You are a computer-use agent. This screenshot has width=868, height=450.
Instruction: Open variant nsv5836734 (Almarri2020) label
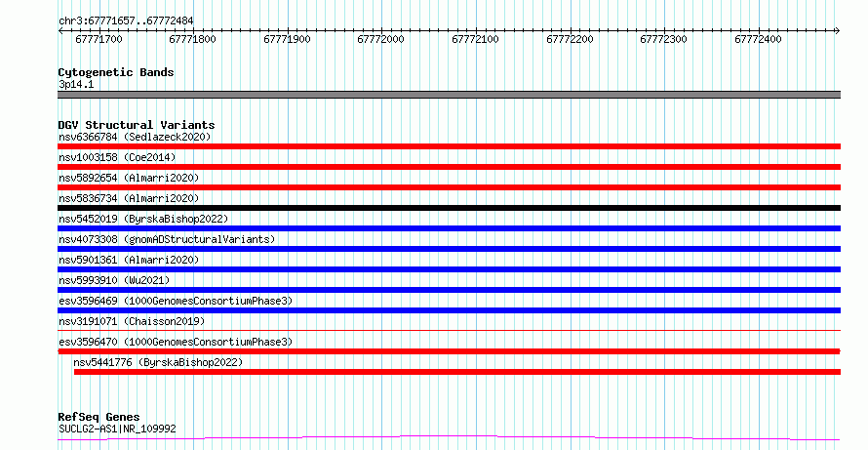(x=129, y=198)
